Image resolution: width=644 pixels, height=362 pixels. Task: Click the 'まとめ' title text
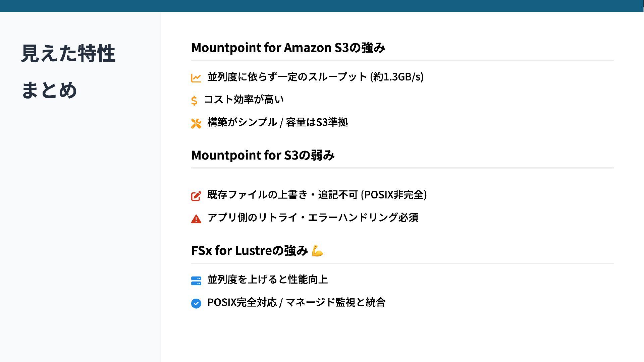(49, 90)
